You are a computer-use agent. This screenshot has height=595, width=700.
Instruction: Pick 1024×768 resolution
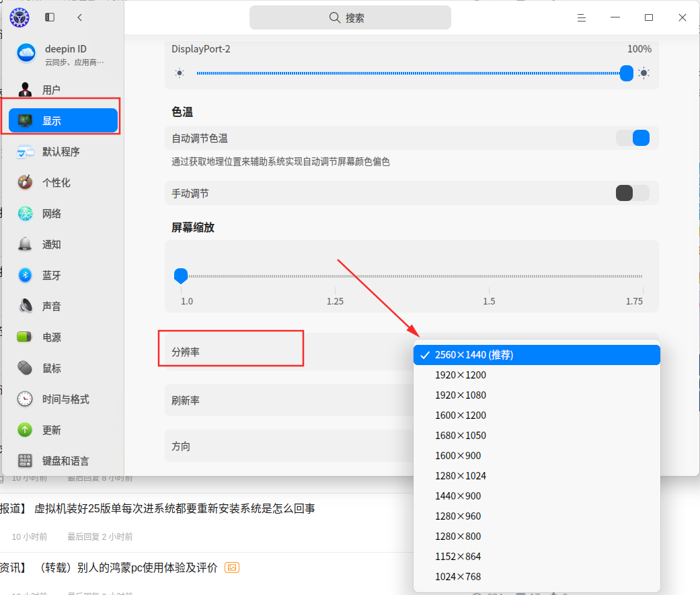pyautogui.click(x=537, y=576)
